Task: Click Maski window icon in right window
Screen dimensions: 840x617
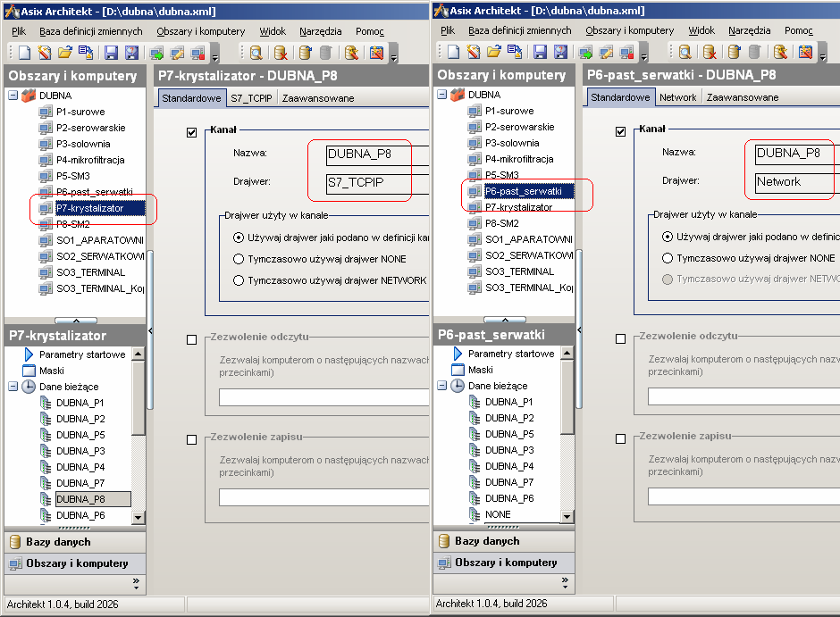Action: click(458, 370)
